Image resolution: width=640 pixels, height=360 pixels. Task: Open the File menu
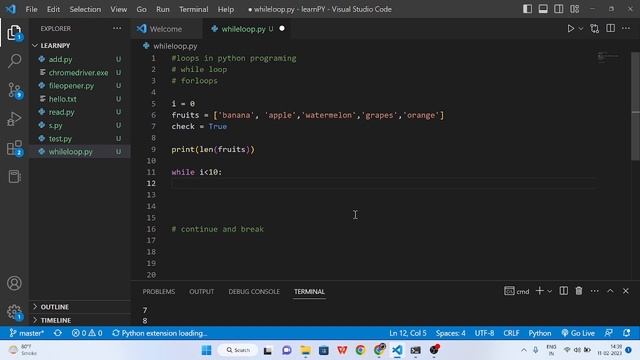point(31,9)
